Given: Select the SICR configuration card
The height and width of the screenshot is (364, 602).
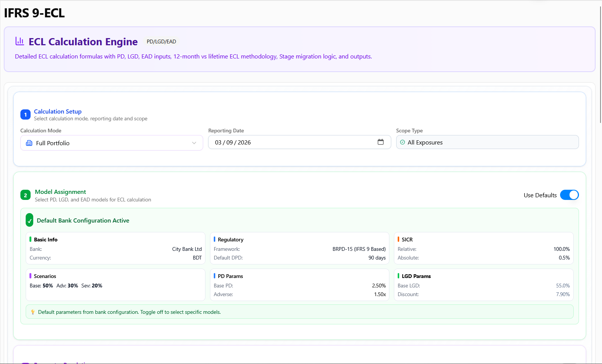Looking at the screenshot, I should pos(483,248).
